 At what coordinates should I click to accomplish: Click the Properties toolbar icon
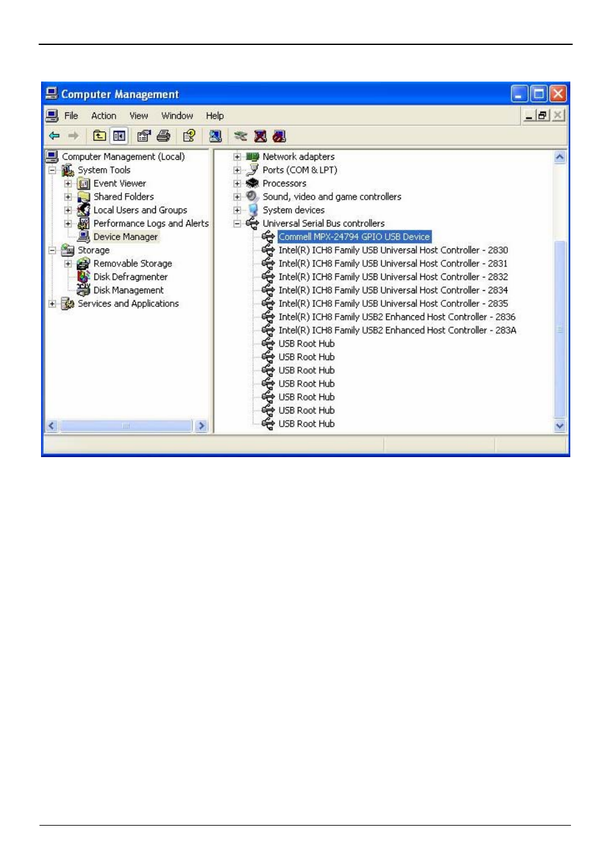pos(144,135)
